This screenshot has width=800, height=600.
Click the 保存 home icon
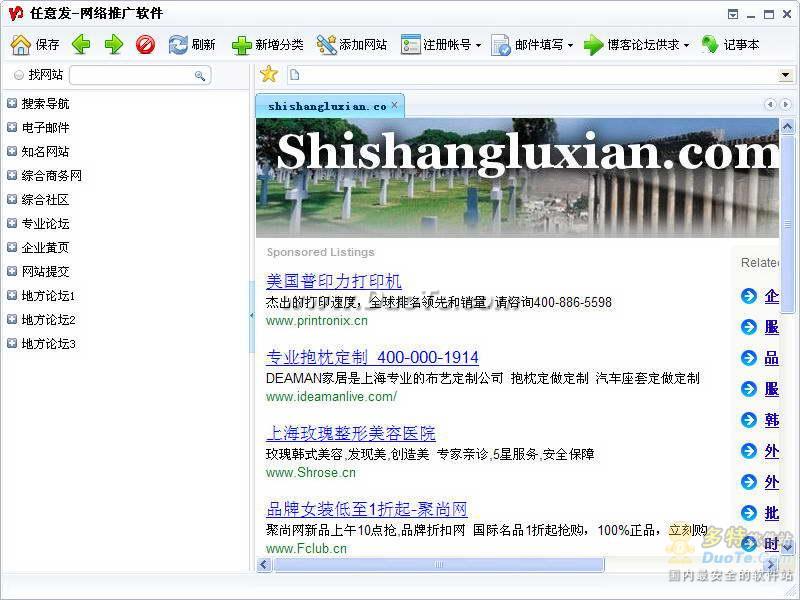21,45
